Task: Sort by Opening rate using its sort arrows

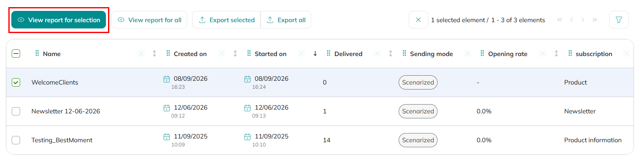Action: coord(556,54)
